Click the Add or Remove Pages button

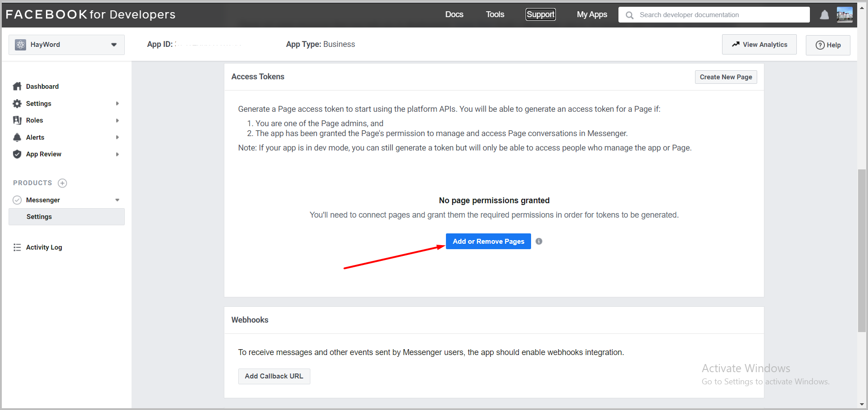pyautogui.click(x=488, y=241)
